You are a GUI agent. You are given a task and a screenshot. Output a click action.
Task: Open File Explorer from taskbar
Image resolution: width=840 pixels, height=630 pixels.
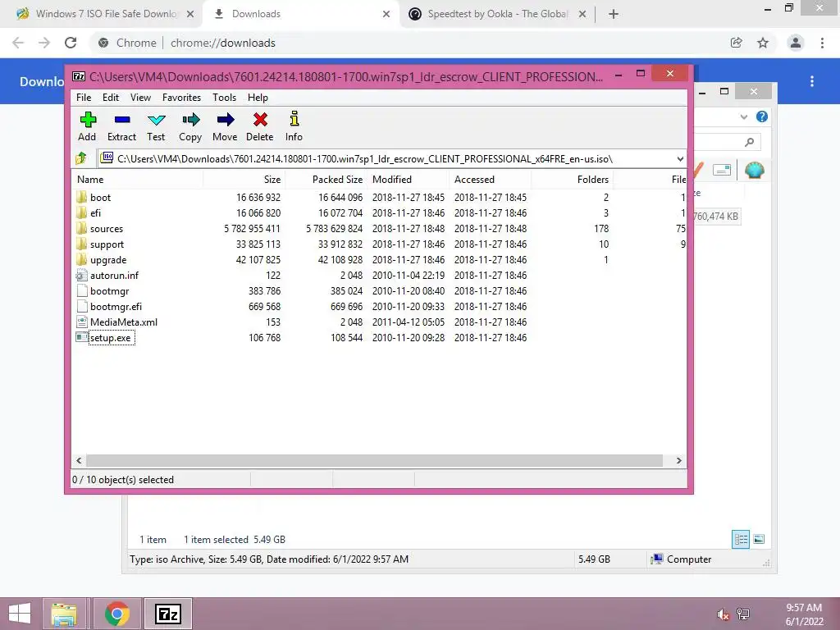(64, 614)
